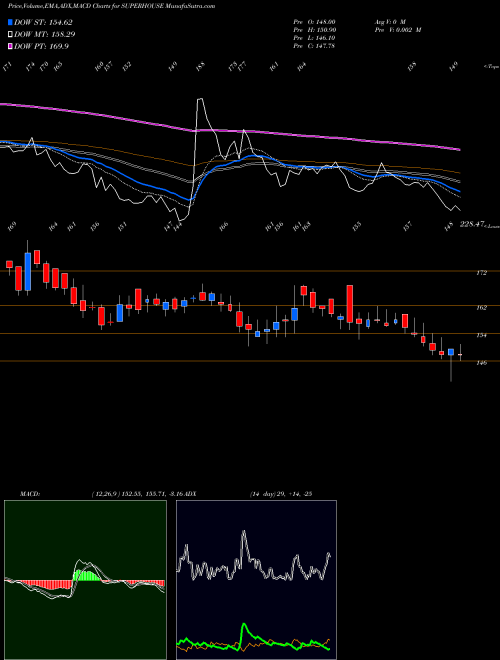
Task: Click the MACD (12,26,9) parameter values
Action: pos(138,494)
